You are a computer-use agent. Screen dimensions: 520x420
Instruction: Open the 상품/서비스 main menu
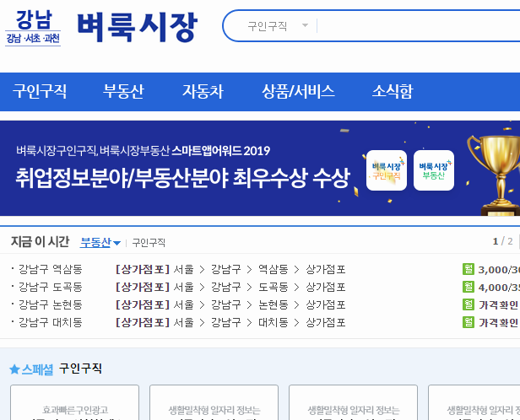click(299, 91)
